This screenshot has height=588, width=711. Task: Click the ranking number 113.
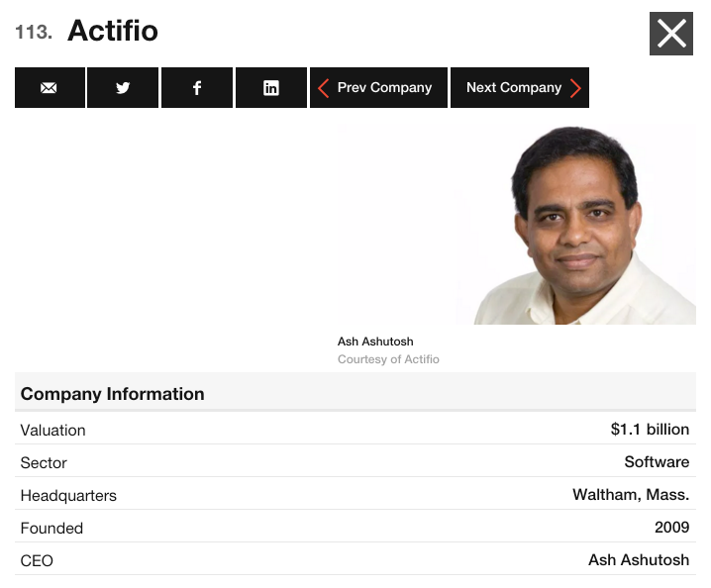tap(34, 33)
